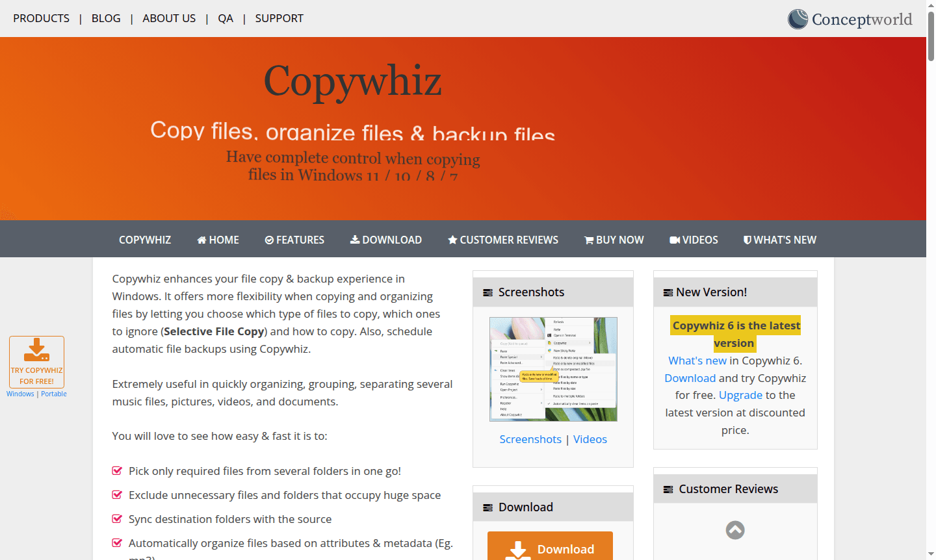The height and width of the screenshot is (560, 936).
Task: Select SUPPORT in the top menu
Action: pos(279,18)
